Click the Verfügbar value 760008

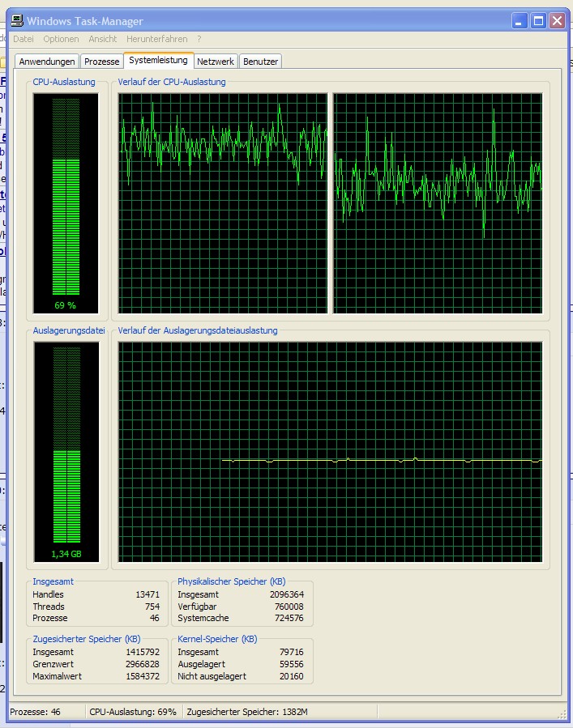tap(289, 607)
